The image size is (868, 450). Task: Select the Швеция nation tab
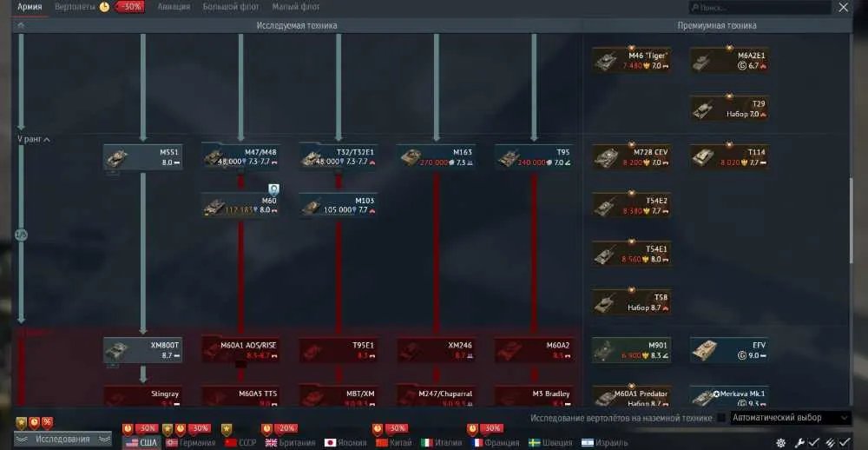click(x=550, y=443)
